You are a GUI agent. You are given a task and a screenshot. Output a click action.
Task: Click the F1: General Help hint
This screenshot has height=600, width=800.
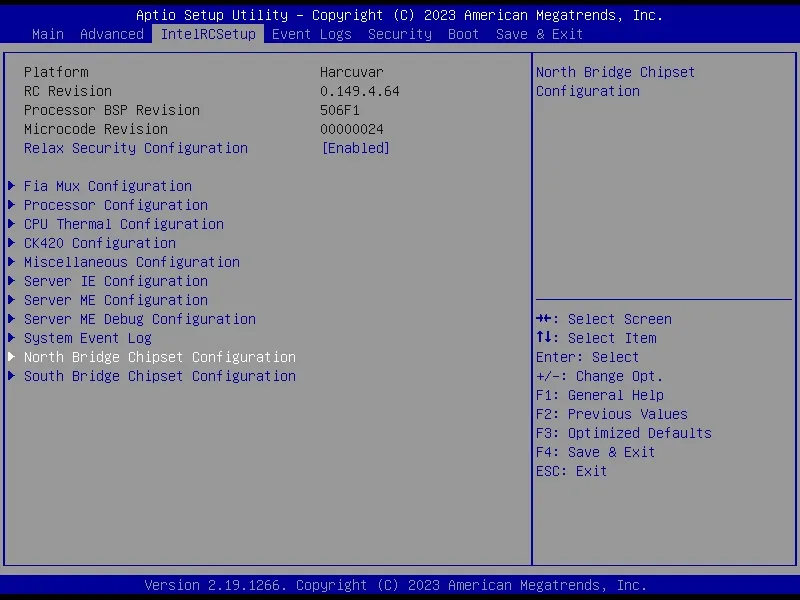tap(599, 395)
